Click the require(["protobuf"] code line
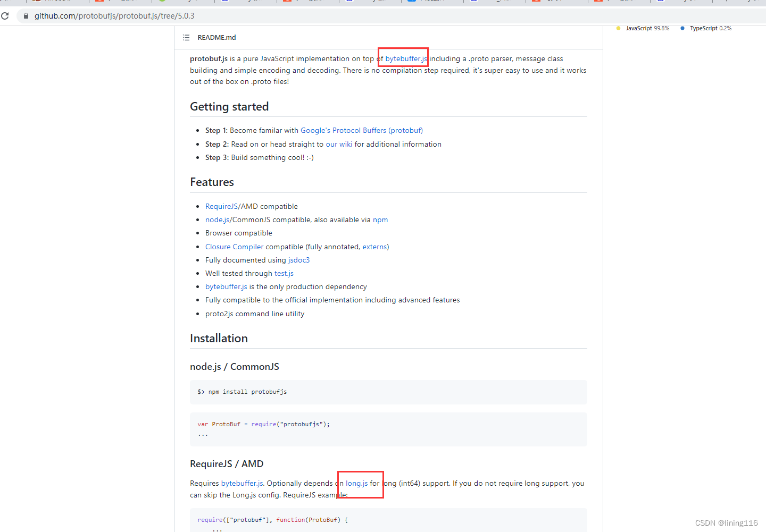This screenshot has width=766, height=532. tap(273, 520)
